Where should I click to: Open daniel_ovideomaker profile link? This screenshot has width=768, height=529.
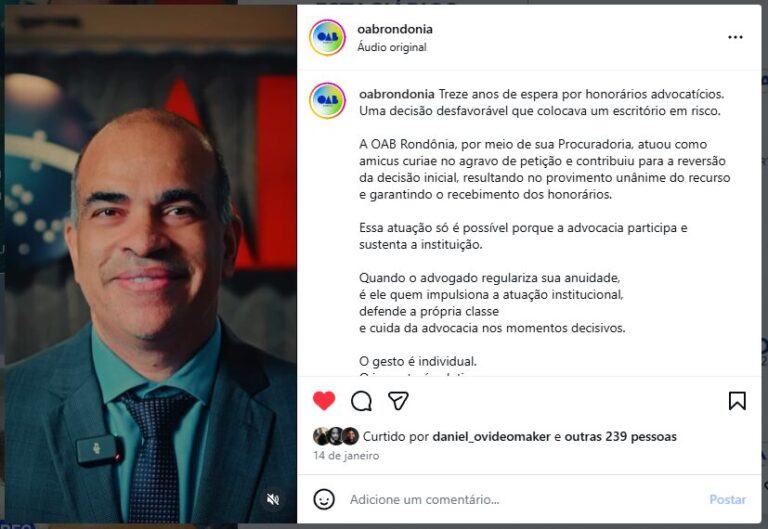tap(491, 436)
